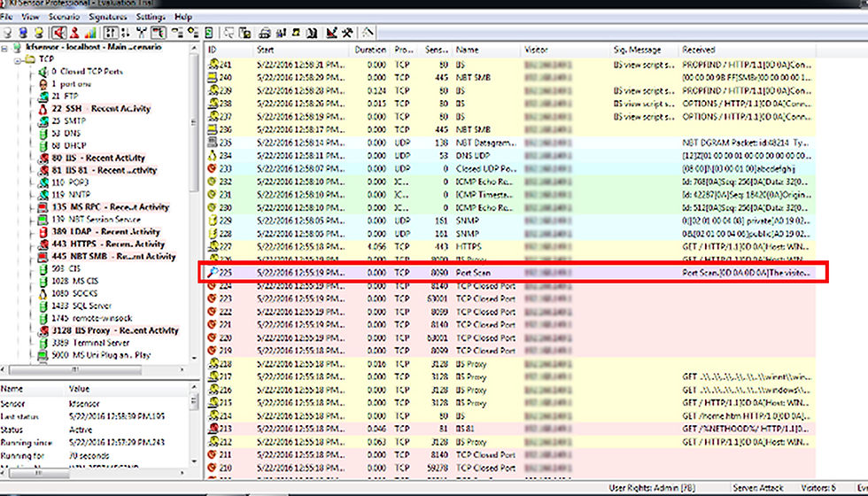
Task: Select event 241 IIS PROPFIND row
Action: (510, 65)
